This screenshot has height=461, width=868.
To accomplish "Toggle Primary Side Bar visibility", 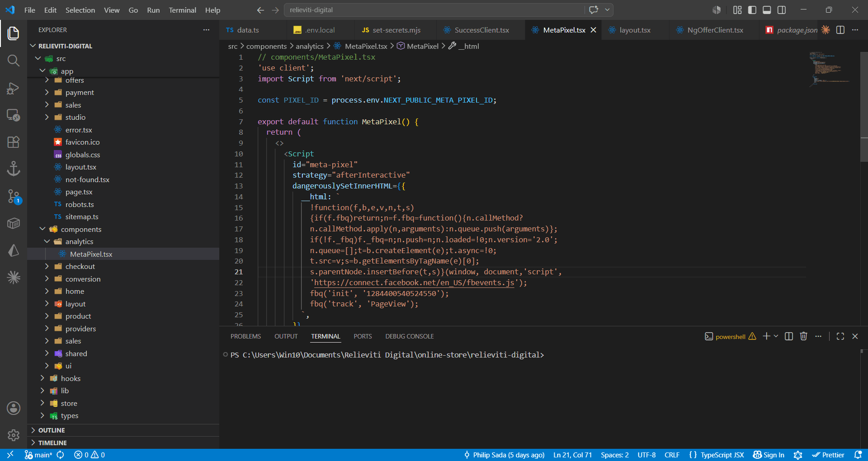I will [x=752, y=10].
